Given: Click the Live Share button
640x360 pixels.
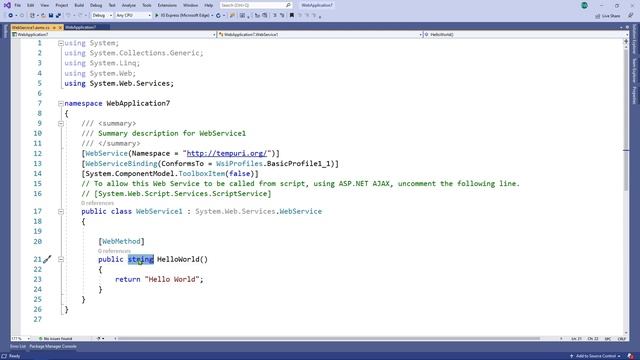Looking at the screenshot, I should click(x=608, y=16).
